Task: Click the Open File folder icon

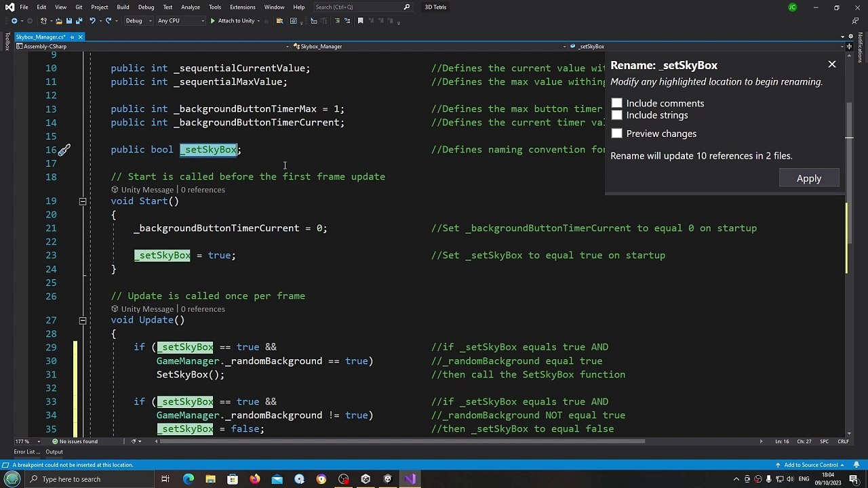Action: (x=58, y=21)
